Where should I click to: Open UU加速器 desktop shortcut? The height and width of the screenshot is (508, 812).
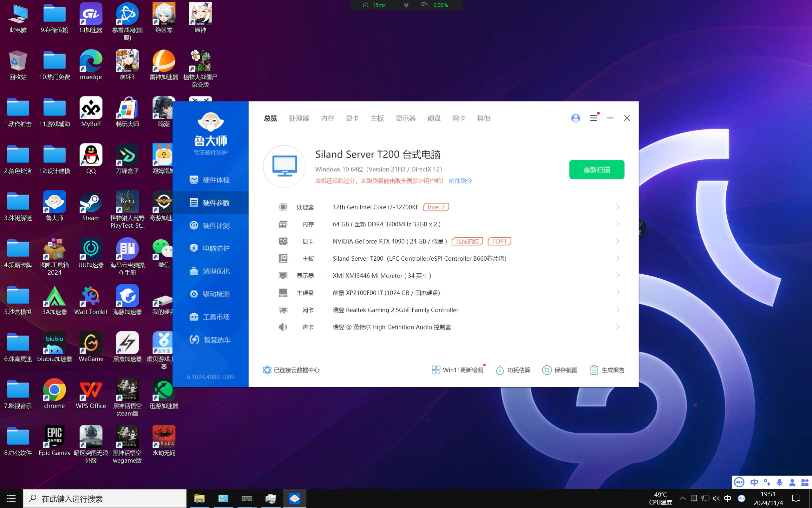click(91, 253)
